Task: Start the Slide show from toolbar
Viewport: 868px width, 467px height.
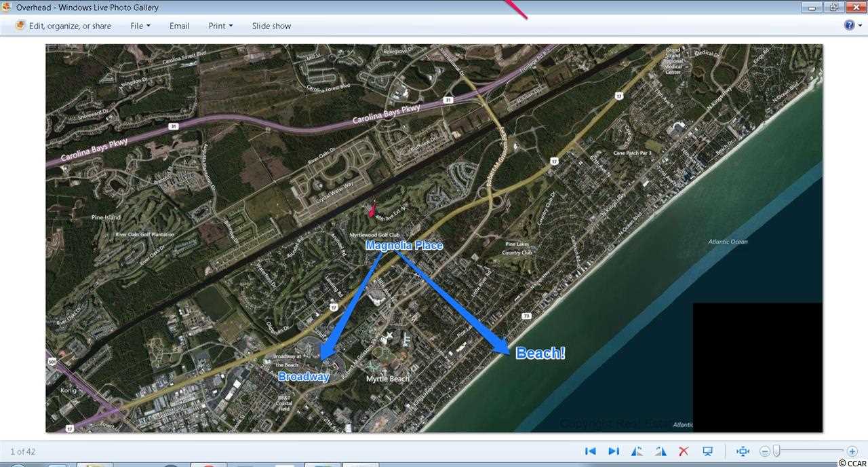Action: (x=271, y=26)
